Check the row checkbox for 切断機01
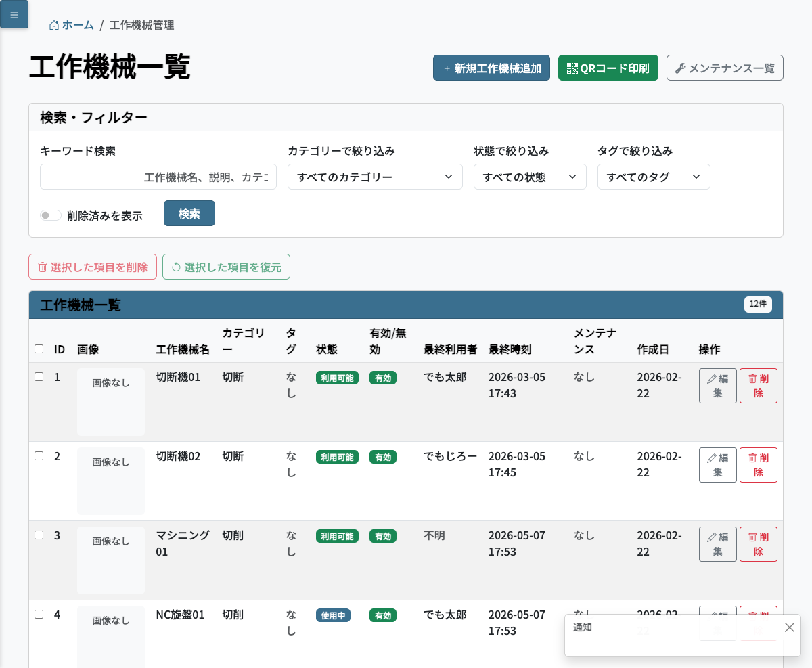 pos(39,376)
